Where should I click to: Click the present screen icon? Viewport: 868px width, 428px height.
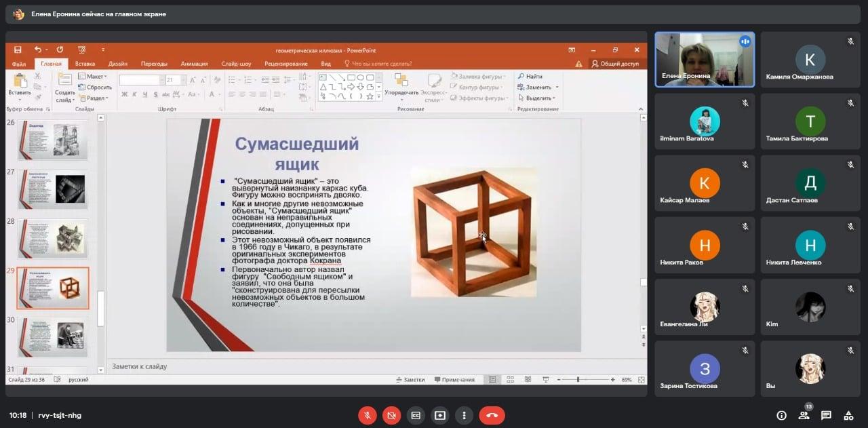[440, 415]
